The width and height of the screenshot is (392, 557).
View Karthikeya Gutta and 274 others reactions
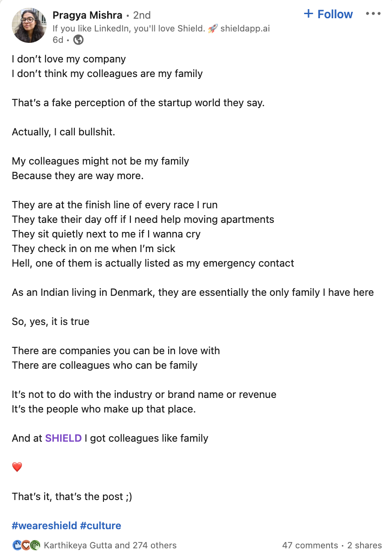coord(110,545)
